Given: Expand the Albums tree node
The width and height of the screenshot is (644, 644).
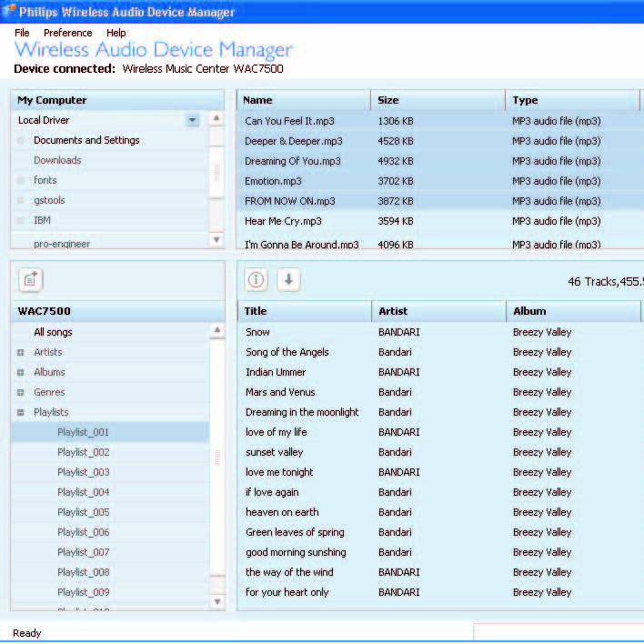Looking at the screenshot, I should [x=21, y=373].
